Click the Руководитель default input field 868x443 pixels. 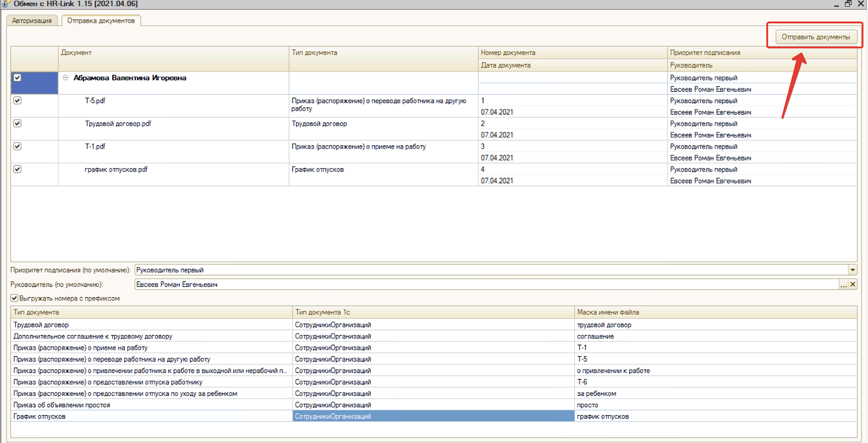tap(487, 284)
